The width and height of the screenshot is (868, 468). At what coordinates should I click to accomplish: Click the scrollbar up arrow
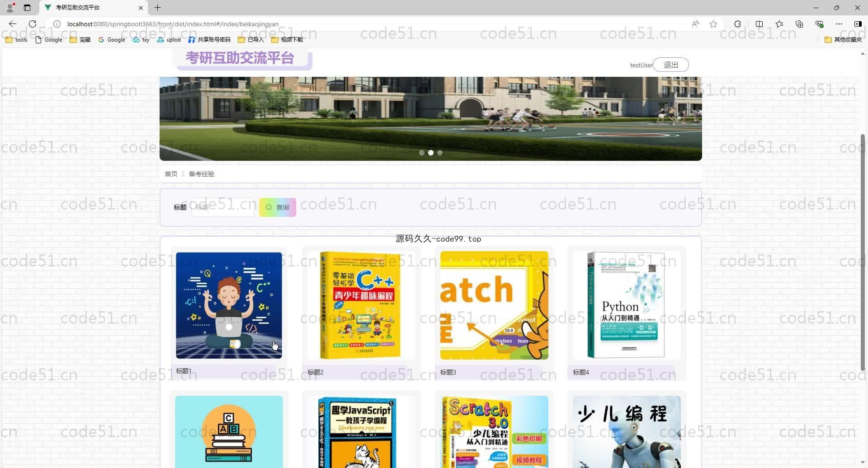point(863,53)
